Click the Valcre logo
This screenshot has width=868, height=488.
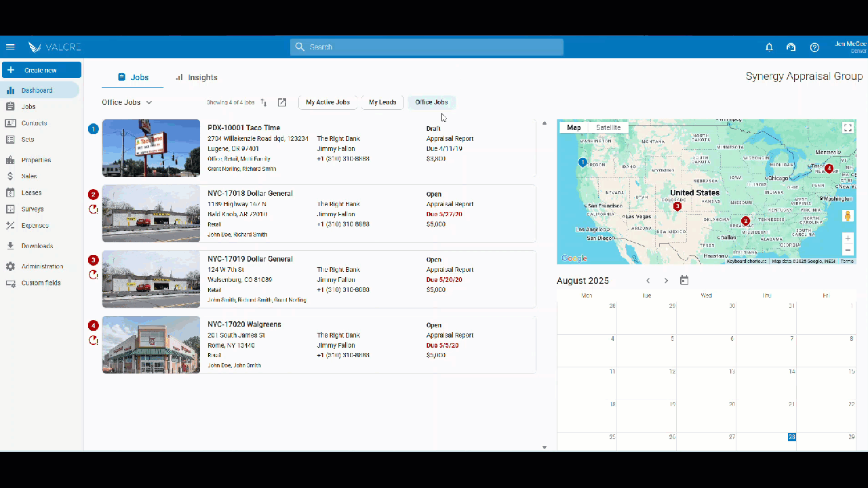(55, 47)
